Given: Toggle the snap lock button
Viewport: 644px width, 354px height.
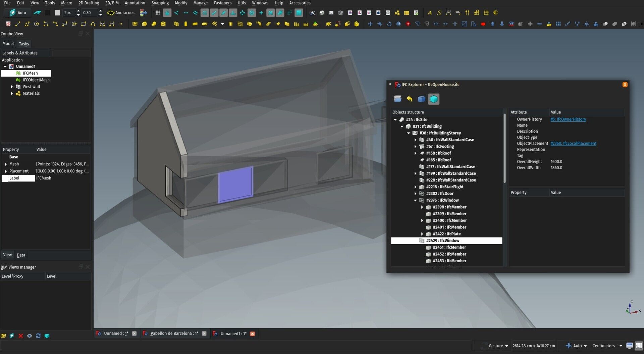Looking at the screenshot, I should coord(167,13).
